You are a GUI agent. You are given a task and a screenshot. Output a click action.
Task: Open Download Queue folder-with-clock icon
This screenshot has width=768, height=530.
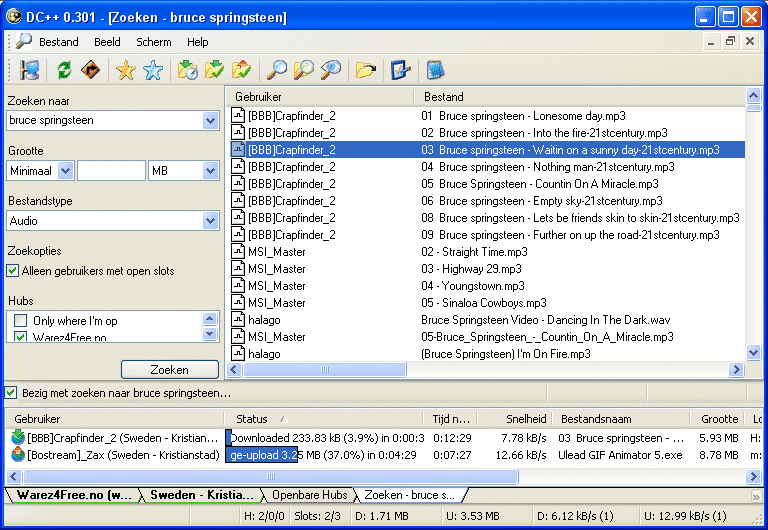click(188, 70)
